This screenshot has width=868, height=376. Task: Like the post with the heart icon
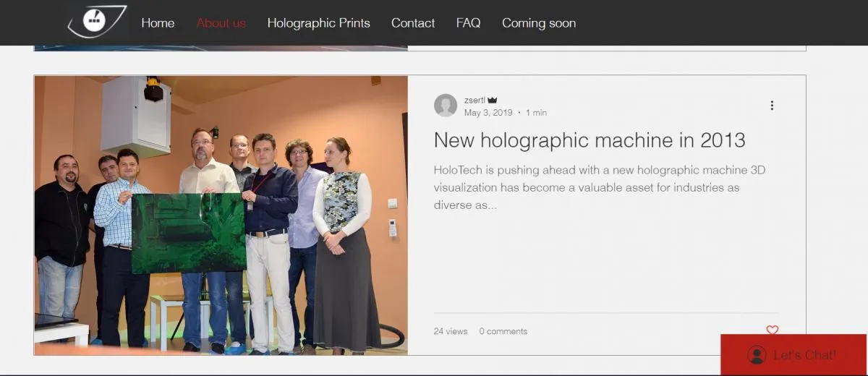772,330
